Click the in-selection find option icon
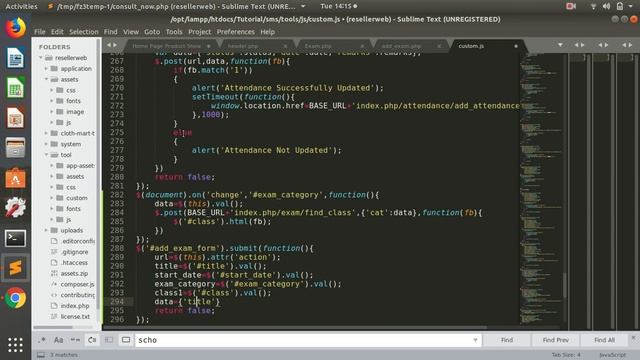The image size is (640, 360). 109,340
